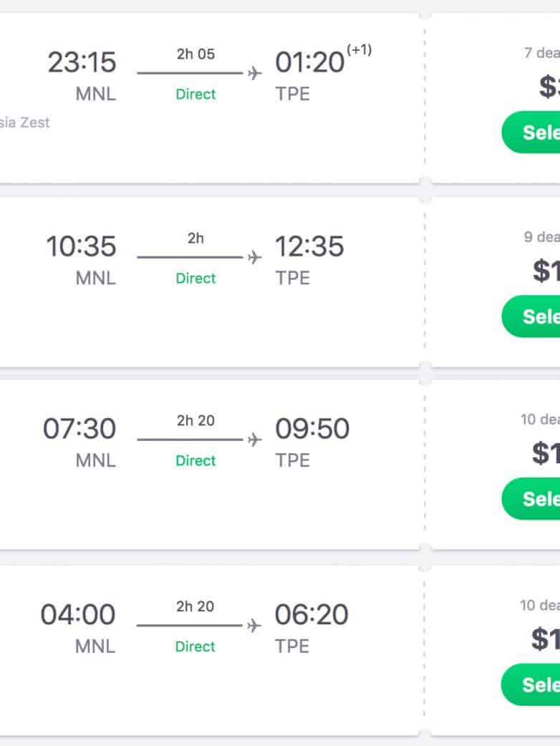560x746 pixels.
Task: Choose the Select button for 07:30 flight
Action: (531, 498)
